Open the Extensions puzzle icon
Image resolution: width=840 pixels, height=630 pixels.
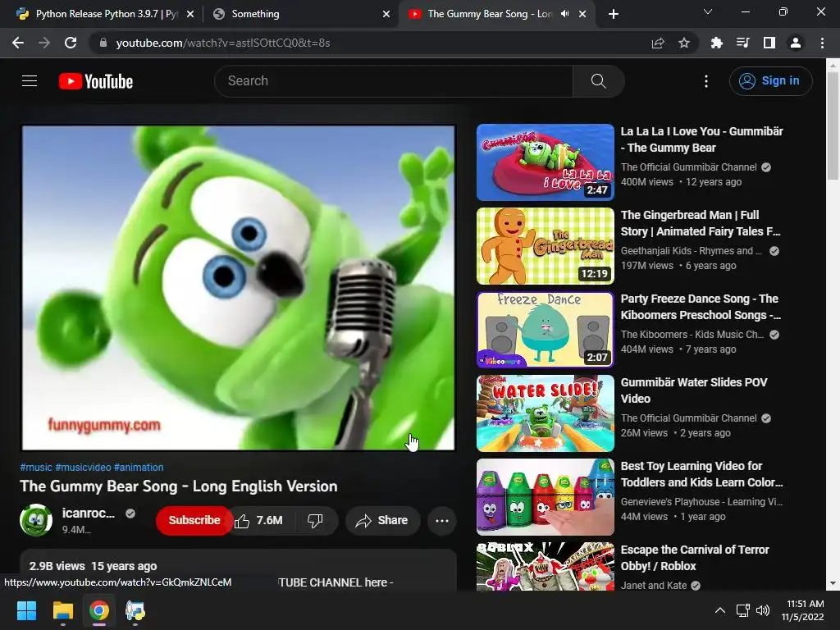[x=716, y=43]
